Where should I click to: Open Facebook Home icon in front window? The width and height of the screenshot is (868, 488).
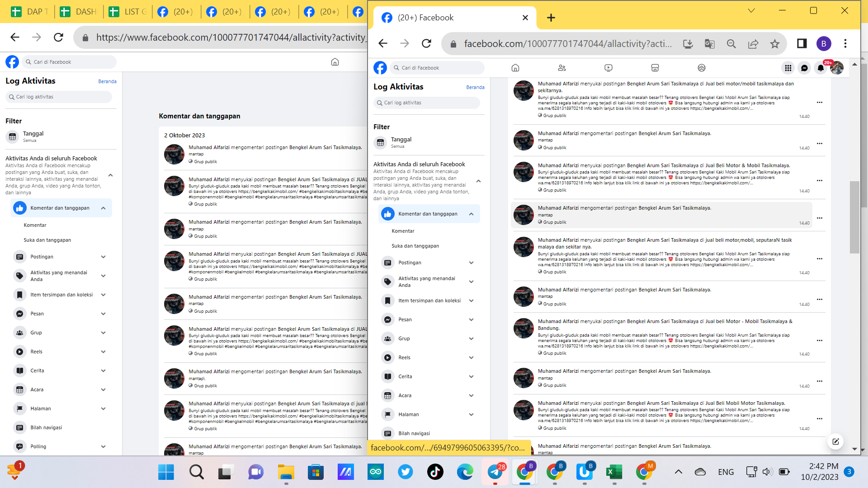pyautogui.click(x=515, y=68)
